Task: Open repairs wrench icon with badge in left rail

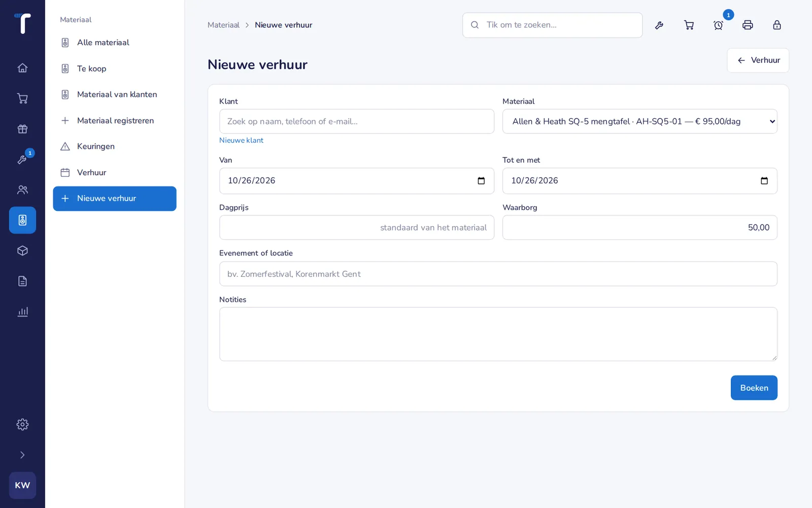Action: click(x=22, y=159)
